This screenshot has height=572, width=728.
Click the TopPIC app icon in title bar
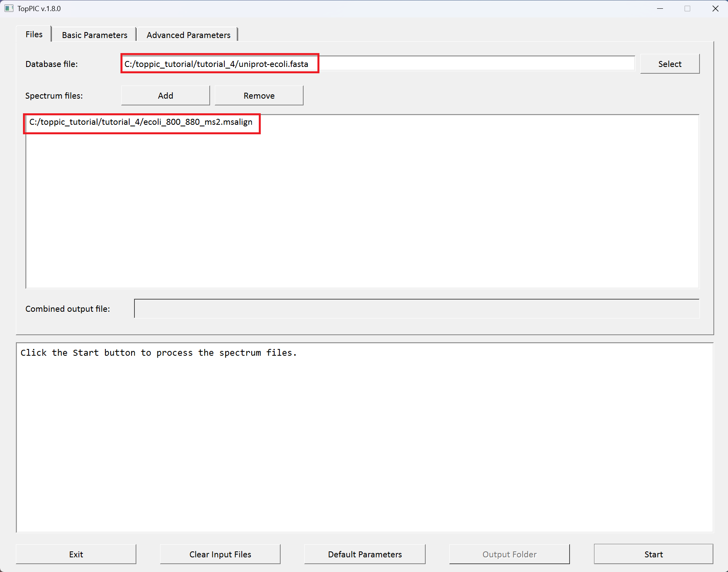click(9, 8)
